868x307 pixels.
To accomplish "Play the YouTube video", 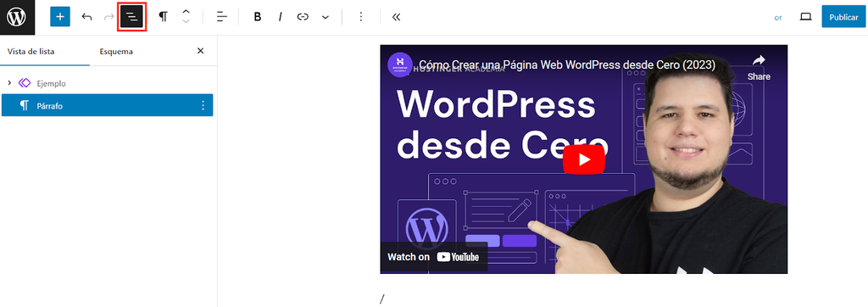I will 583,159.
